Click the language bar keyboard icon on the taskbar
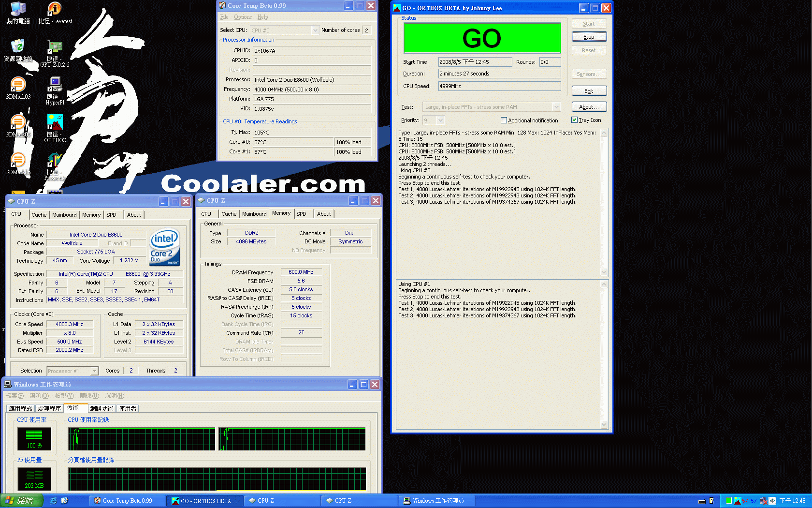Viewport: 812px width, 508px height. click(x=702, y=501)
